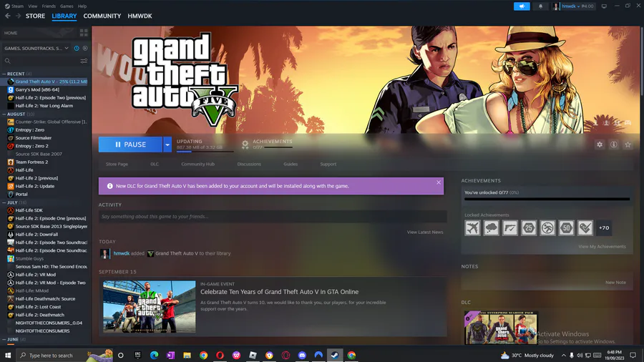Click the pistol locked achievement icon
Image resolution: width=644 pixels, height=362 pixels.
pyautogui.click(x=509, y=228)
